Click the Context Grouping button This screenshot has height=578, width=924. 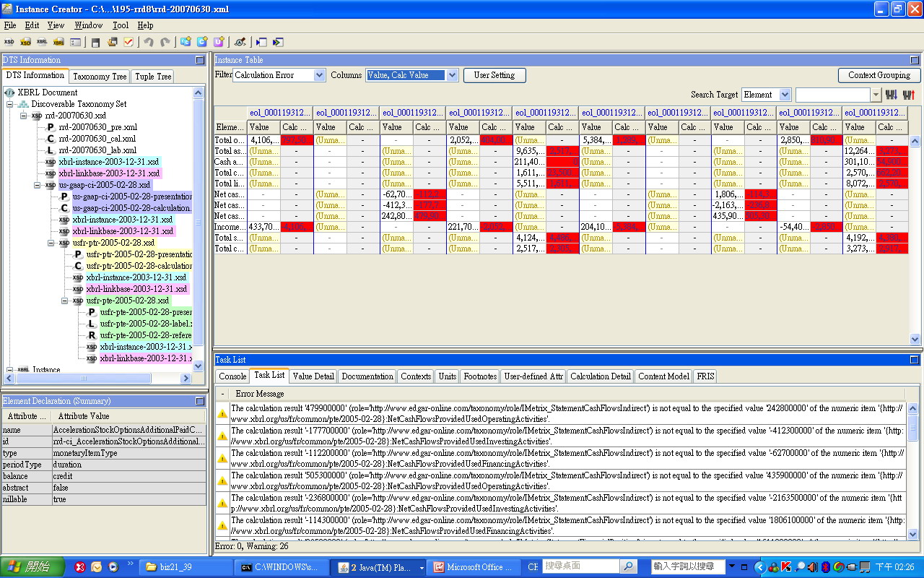[879, 75]
